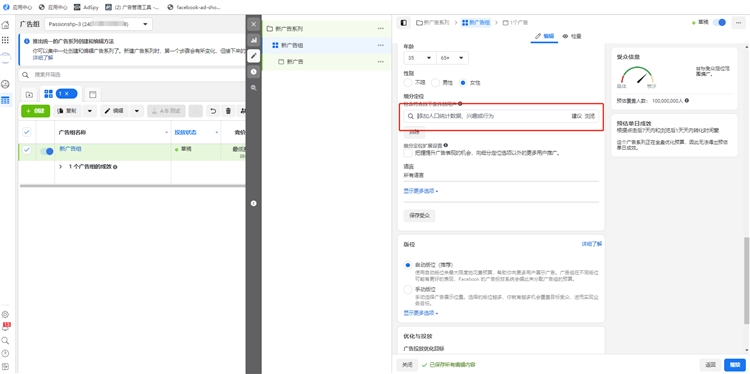This screenshot has height=374, width=750.
Task: Enable the detailed targeting expansion checkbox
Action: [408, 153]
